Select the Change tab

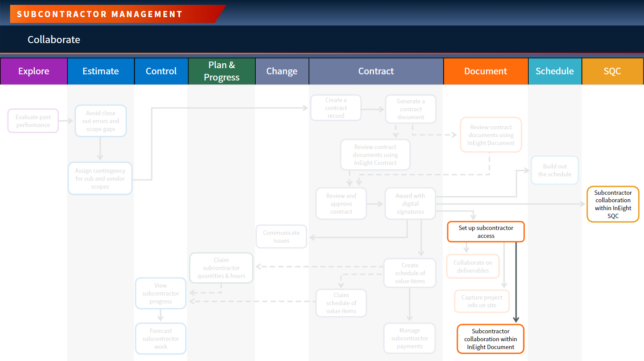click(282, 71)
